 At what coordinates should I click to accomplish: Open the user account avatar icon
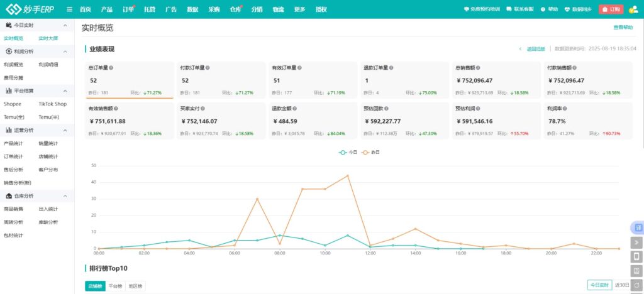pos(633,9)
